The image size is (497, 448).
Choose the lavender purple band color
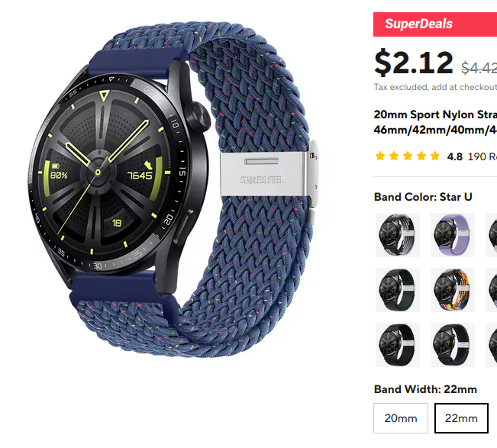[452, 235]
